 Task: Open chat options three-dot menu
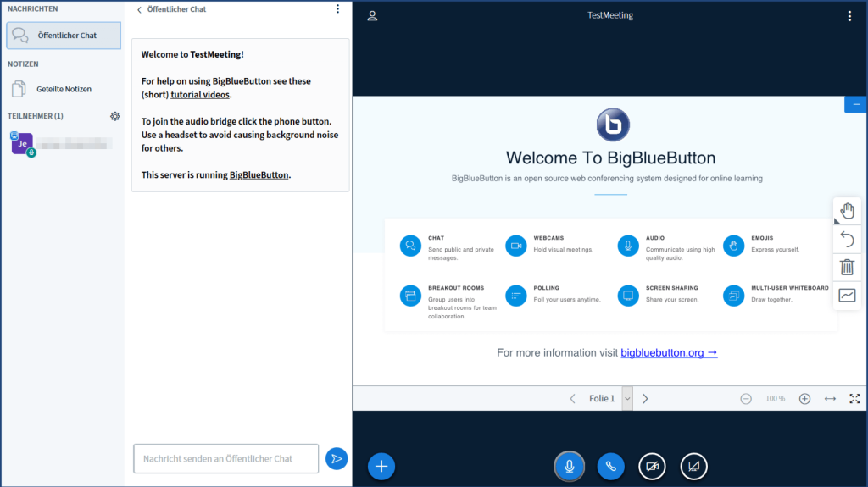point(337,8)
